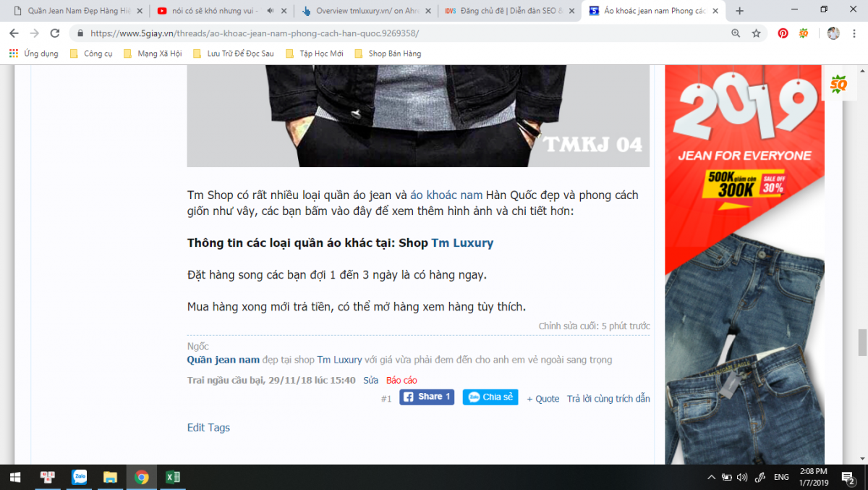Click the + Quote link
Viewport: 868px width, 490px height.
(x=542, y=399)
